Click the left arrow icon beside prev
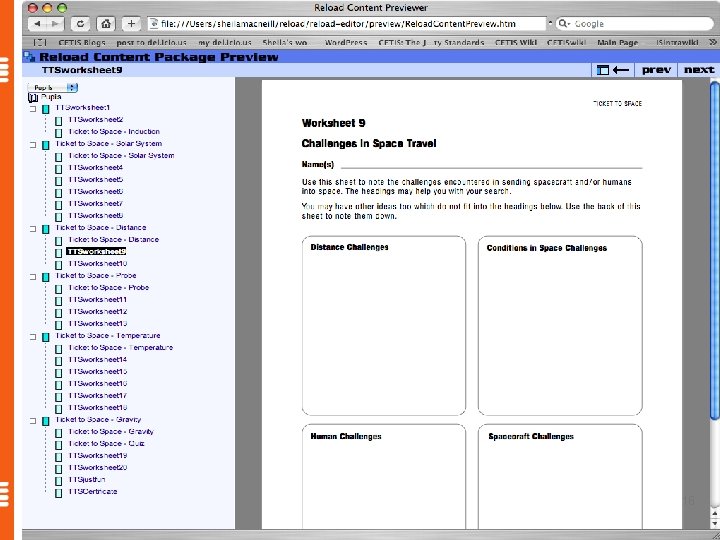The height and width of the screenshot is (540, 720). (621, 70)
